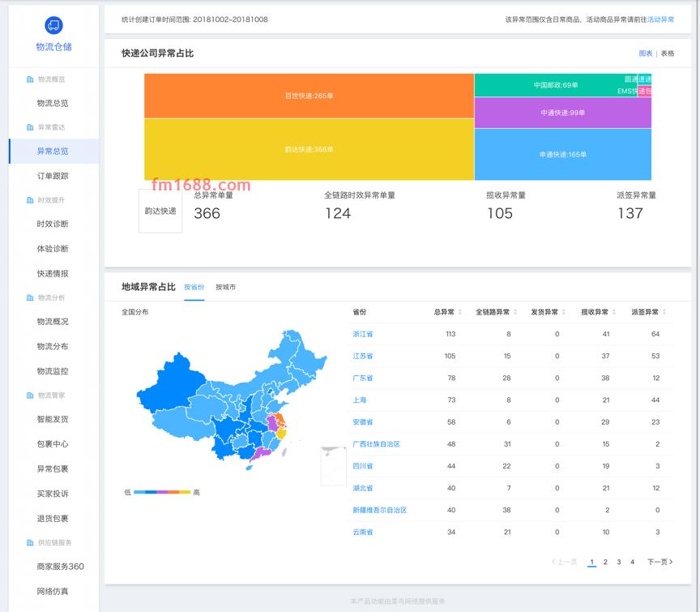The height and width of the screenshot is (612, 700).
Task: Open 时效诊断 menu item
Action: [53, 224]
